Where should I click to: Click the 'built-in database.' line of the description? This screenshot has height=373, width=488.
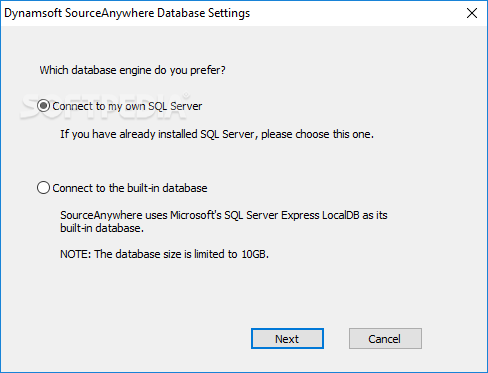(102, 228)
